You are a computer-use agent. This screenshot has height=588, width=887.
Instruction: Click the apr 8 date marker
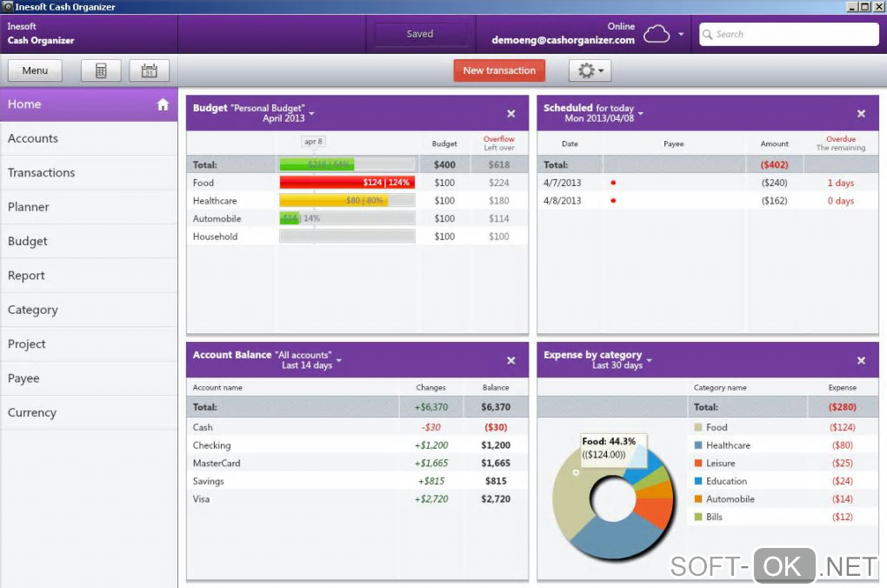click(x=313, y=142)
